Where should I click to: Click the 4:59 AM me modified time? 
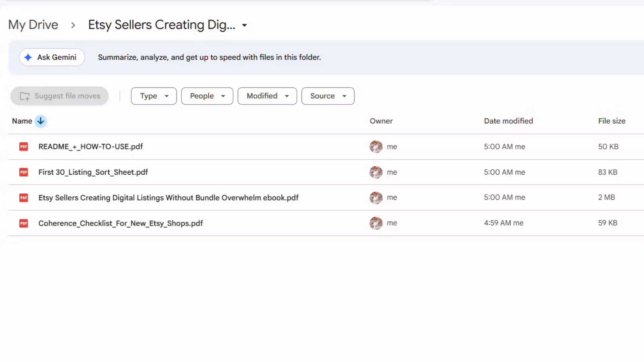[x=503, y=223]
